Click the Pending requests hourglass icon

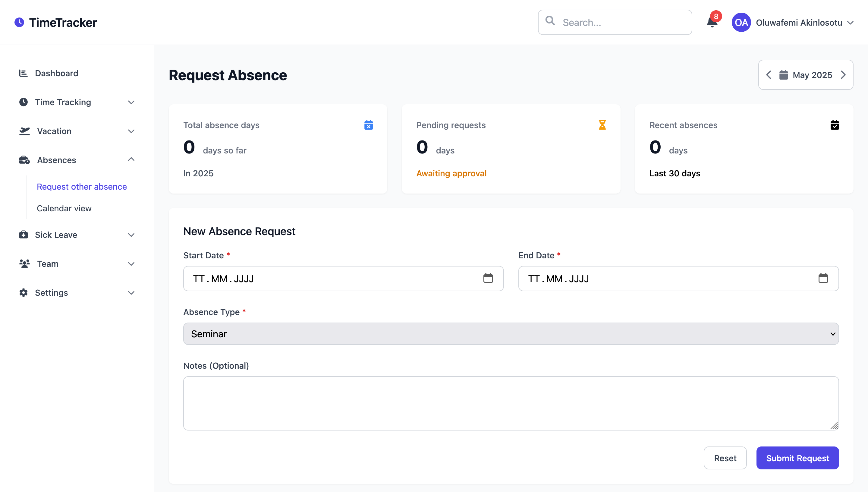(x=602, y=125)
